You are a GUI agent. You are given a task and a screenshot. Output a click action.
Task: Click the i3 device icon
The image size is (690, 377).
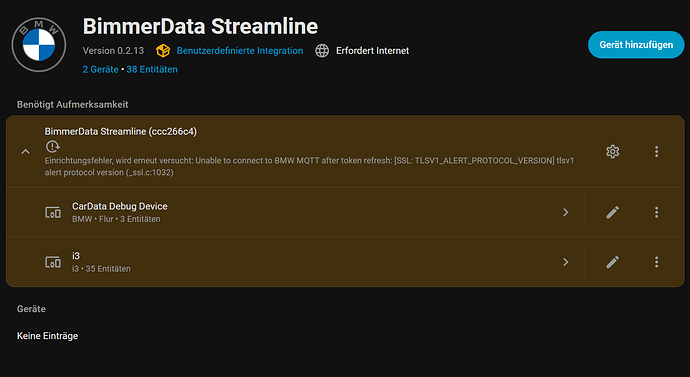[x=53, y=262]
